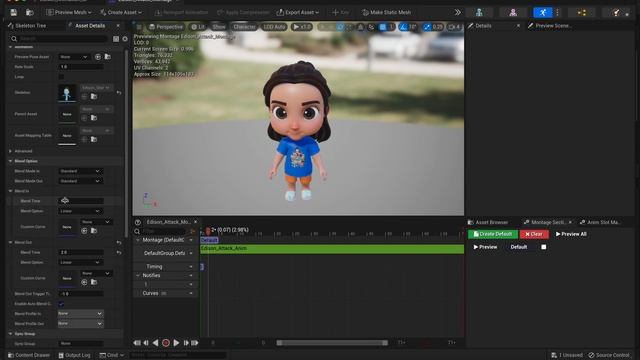
Task: Reset Skeleton property to default arrow
Action: (x=119, y=93)
